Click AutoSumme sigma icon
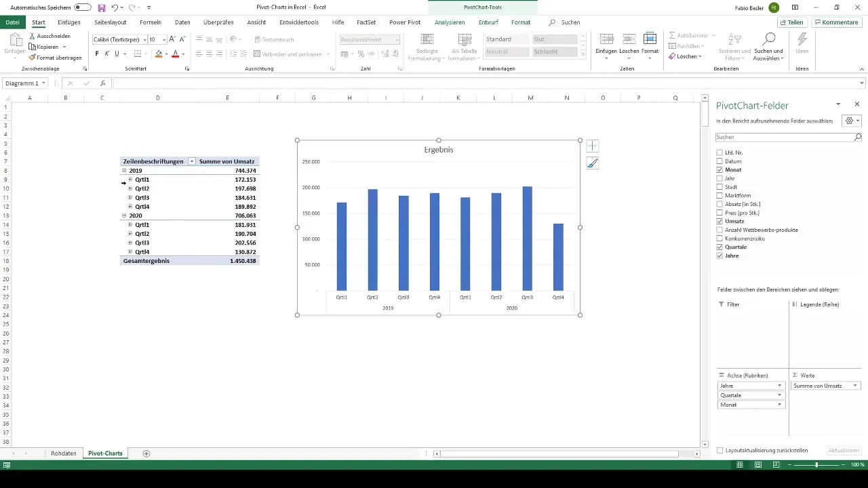The width and height of the screenshot is (868, 488). [x=672, y=35]
